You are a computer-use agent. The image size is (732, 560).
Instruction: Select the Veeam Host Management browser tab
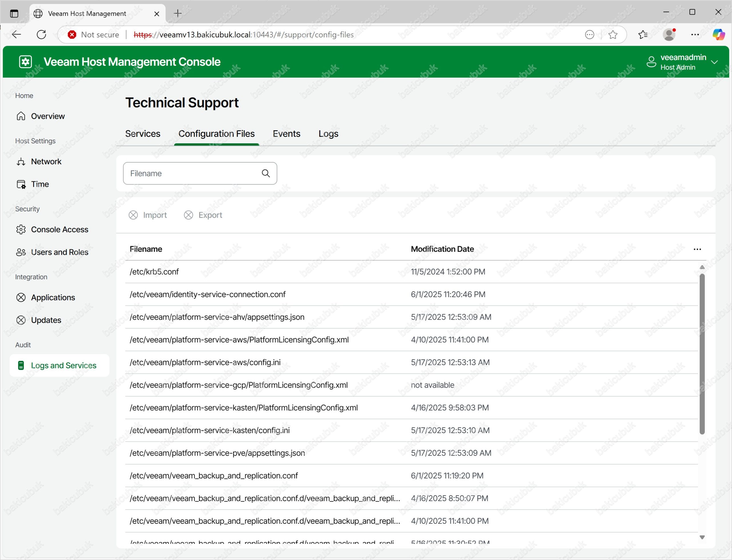click(x=98, y=14)
